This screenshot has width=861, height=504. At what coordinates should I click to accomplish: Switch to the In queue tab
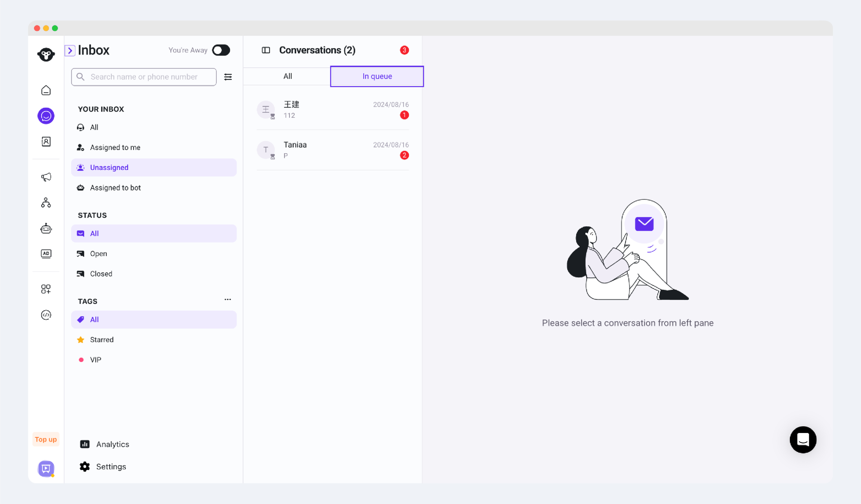point(377,76)
